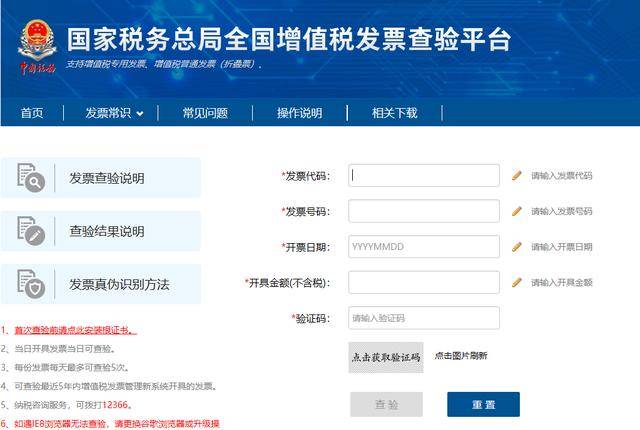
Task: Open the 查验结果说明 panel
Action: pos(101,231)
